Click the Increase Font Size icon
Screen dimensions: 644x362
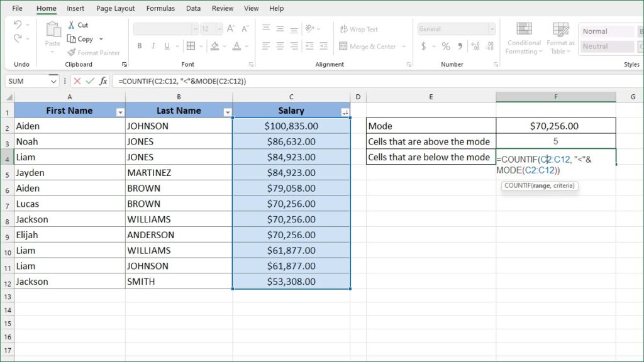click(231, 28)
